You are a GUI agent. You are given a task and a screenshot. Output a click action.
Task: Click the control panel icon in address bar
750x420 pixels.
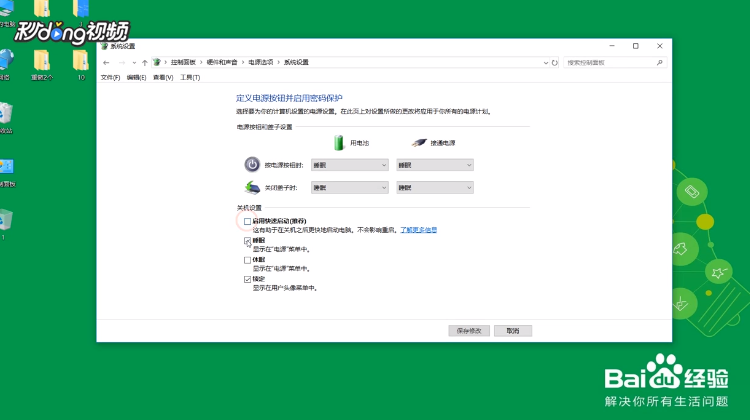point(156,62)
